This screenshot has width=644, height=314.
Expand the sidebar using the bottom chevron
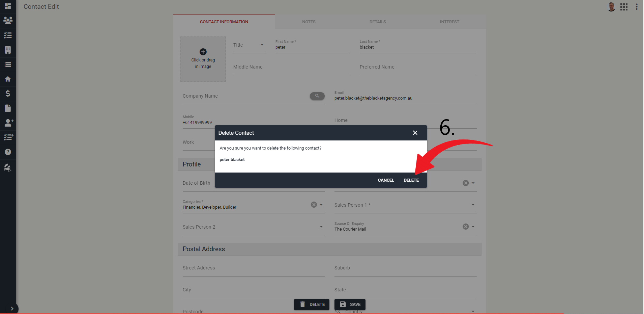[12, 308]
